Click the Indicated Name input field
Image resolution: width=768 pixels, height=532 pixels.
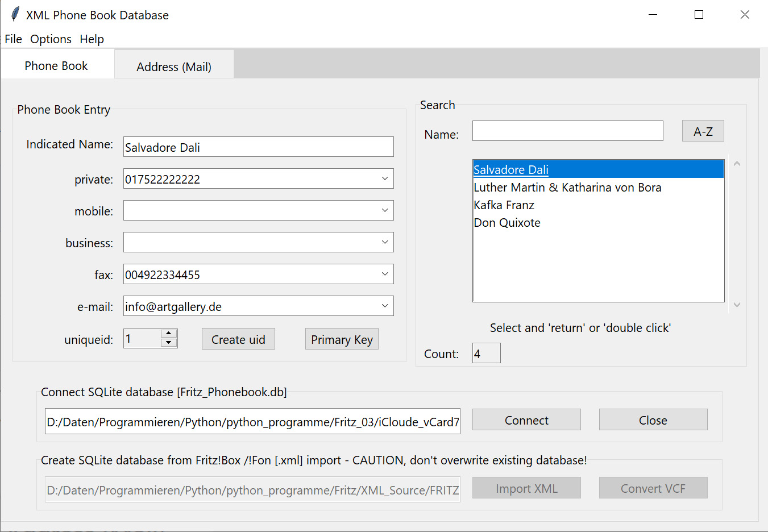259,147
